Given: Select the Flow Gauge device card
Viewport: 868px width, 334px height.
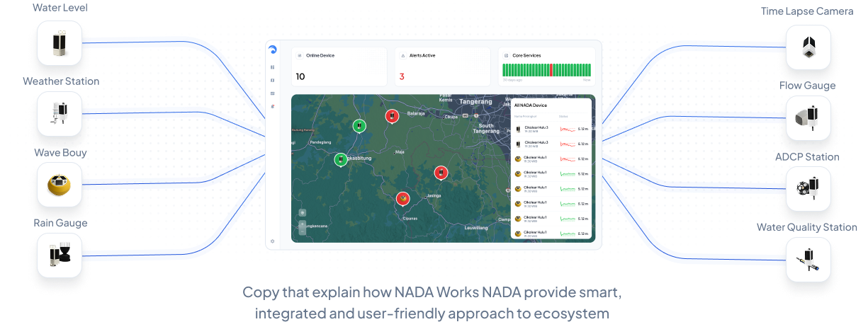Looking at the screenshot, I should pyautogui.click(x=808, y=118).
